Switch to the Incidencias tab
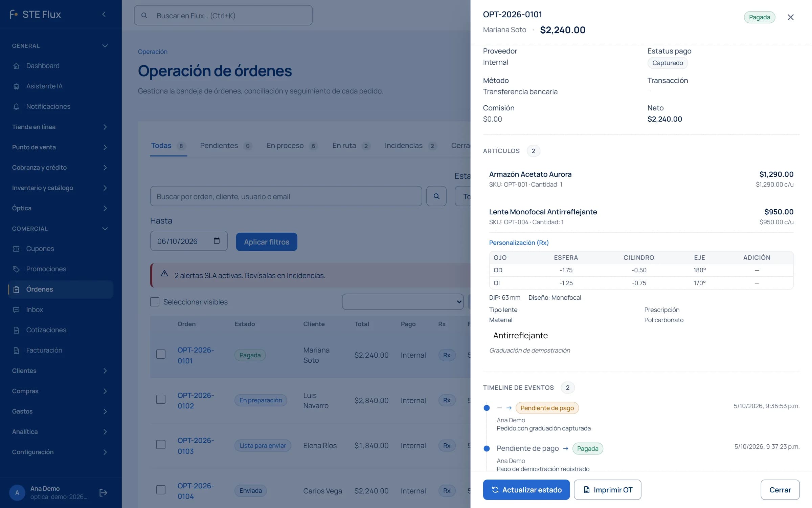 pyautogui.click(x=411, y=146)
